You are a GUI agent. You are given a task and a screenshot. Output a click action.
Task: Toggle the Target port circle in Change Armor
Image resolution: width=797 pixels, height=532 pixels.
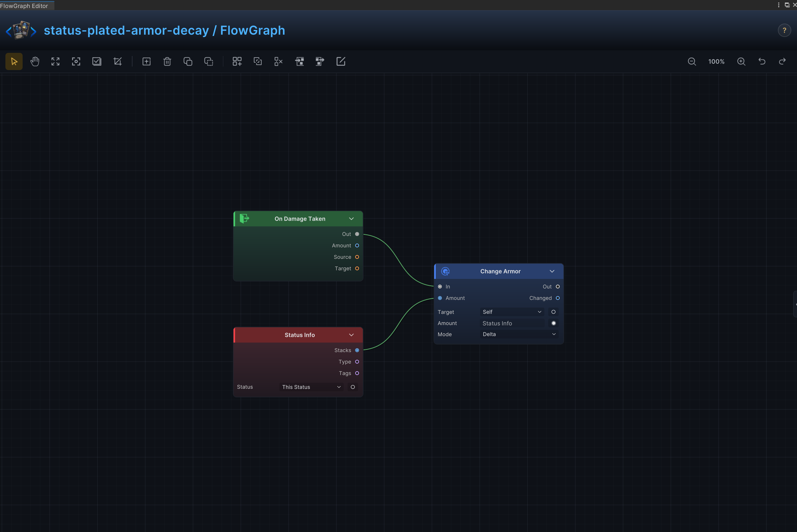(553, 312)
